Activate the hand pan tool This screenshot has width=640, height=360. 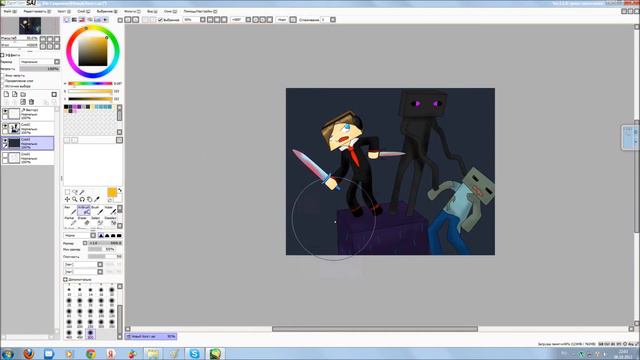(x=89, y=199)
